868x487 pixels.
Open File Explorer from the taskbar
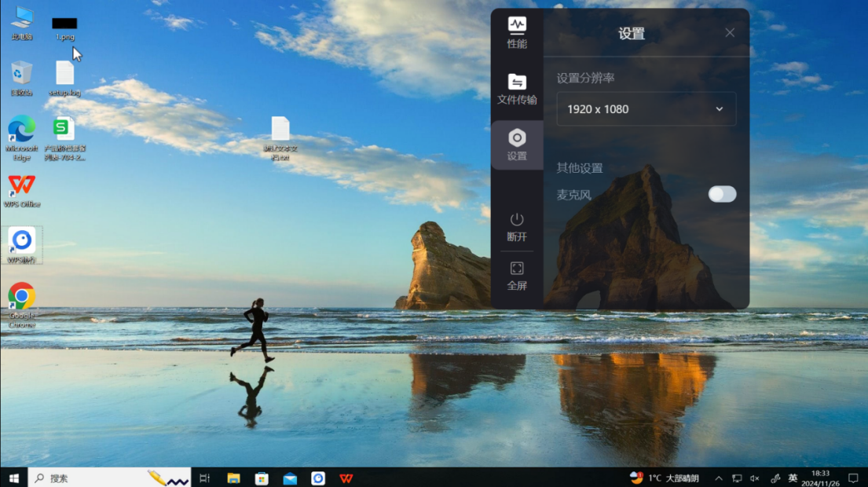[233, 478]
